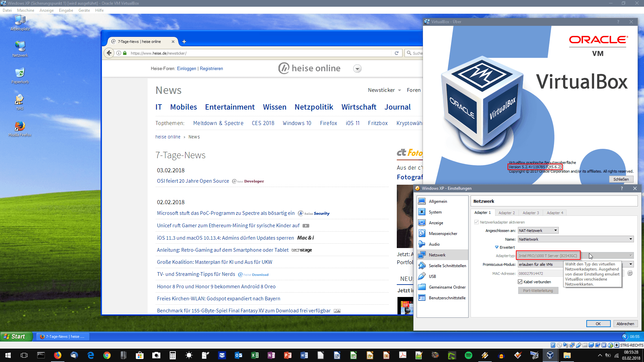Open Anzeige settings page

[442, 223]
